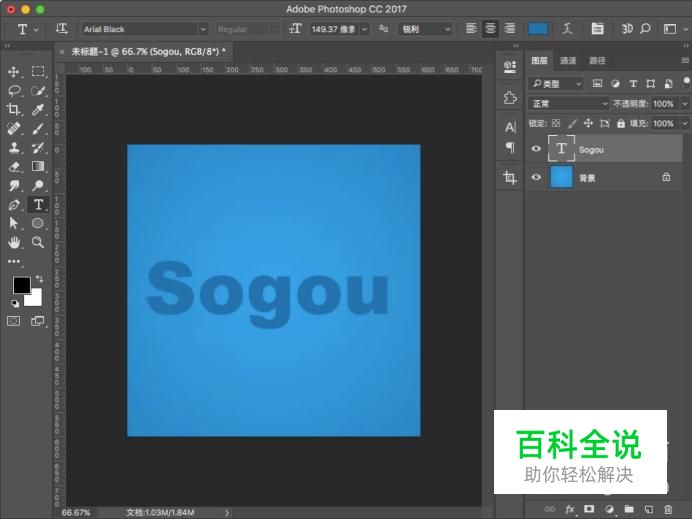The height and width of the screenshot is (519, 692).
Task: Click the font size field showing 149.37
Action: (x=333, y=29)
